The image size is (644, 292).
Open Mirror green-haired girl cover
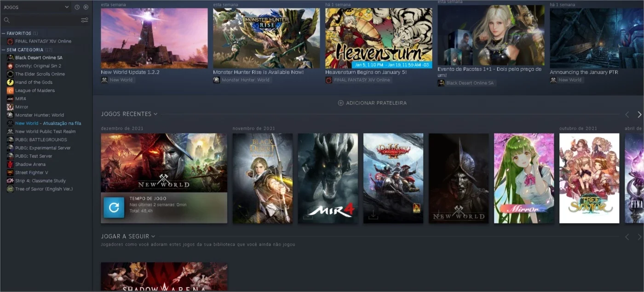click(524, 178)
